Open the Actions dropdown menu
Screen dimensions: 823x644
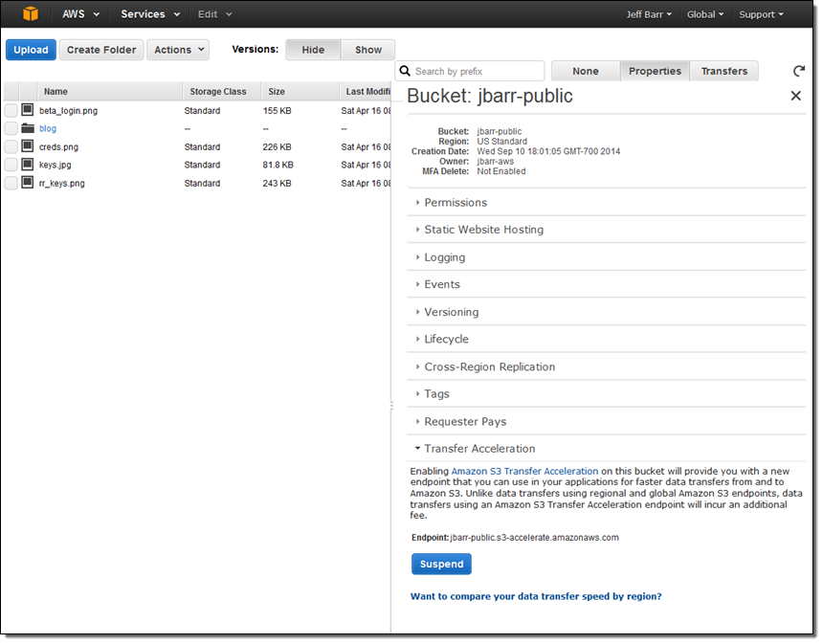point(178,50)
